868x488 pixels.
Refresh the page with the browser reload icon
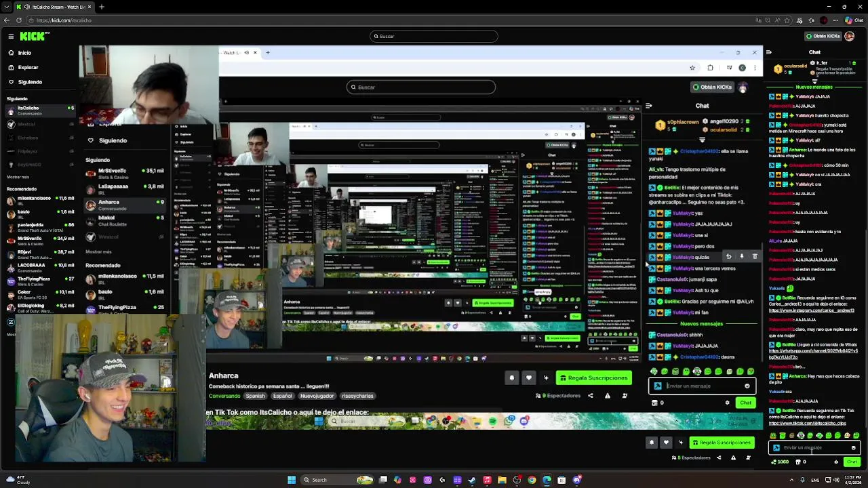18,20
